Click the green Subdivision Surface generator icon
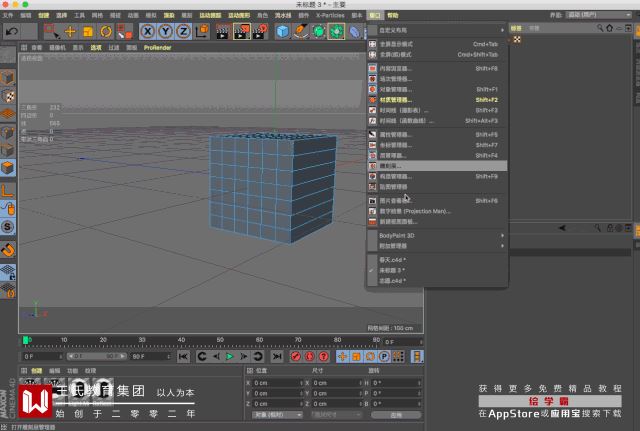 pos(318,31)
